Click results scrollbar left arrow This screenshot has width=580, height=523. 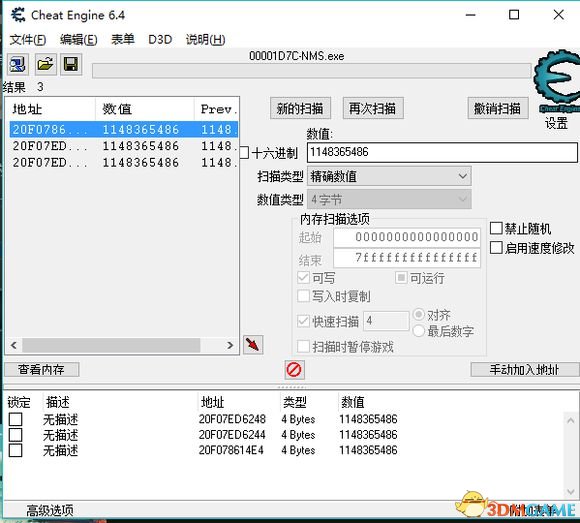coord(14,345)
